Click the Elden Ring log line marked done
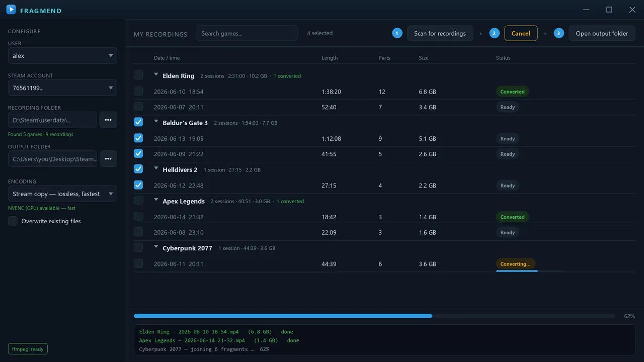 216,332
